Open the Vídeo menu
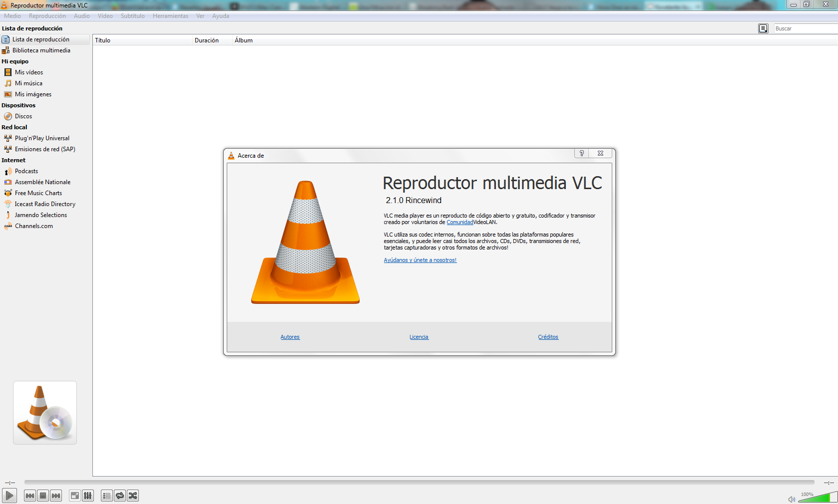This screenshot has height=504, width=838. [x=105, y=16]
